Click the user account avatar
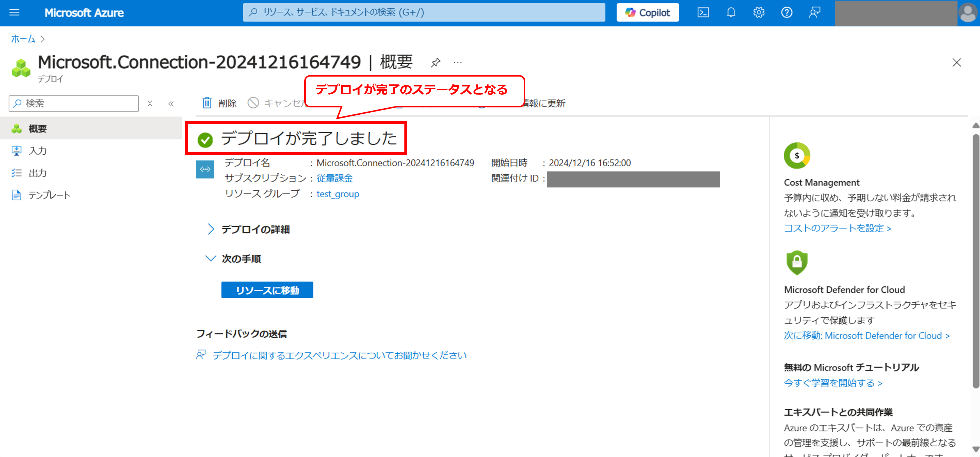 pos(968,13)
